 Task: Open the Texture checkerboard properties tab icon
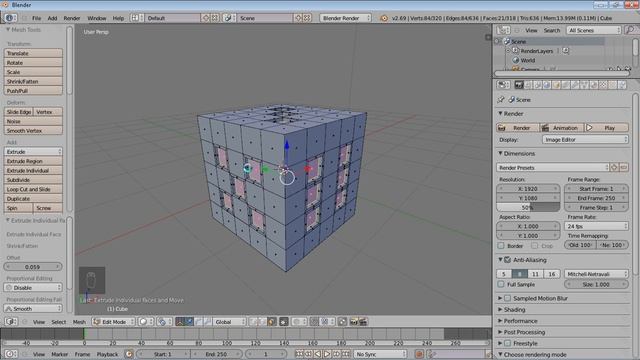(x=603, y=85)
